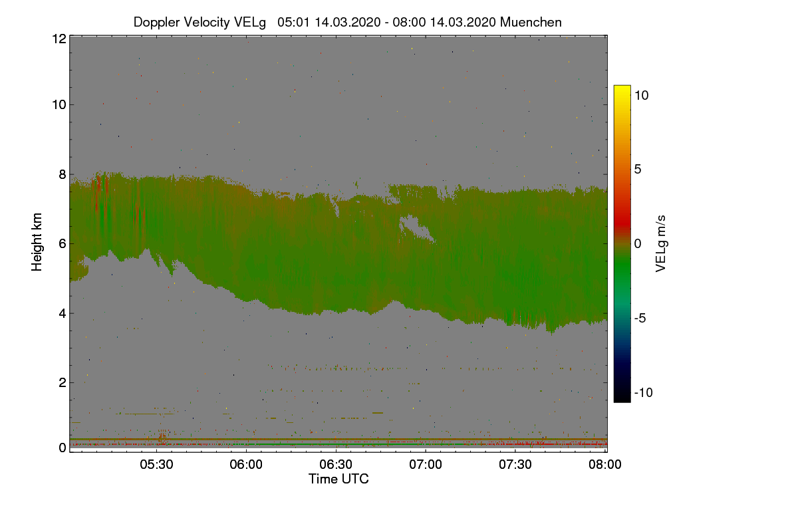Click the plot title 'Doppler Velocity VELg'
This screenshot has width=798, height=532.
pos(201,23)
